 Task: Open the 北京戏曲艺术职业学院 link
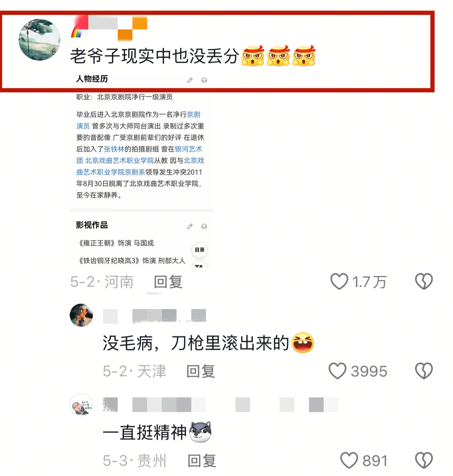click(120, 160)
